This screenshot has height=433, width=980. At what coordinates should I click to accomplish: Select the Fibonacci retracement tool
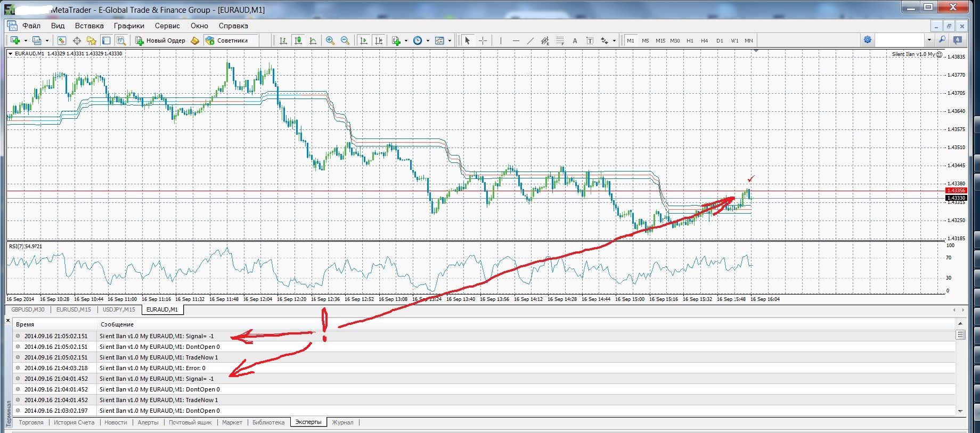560,40
